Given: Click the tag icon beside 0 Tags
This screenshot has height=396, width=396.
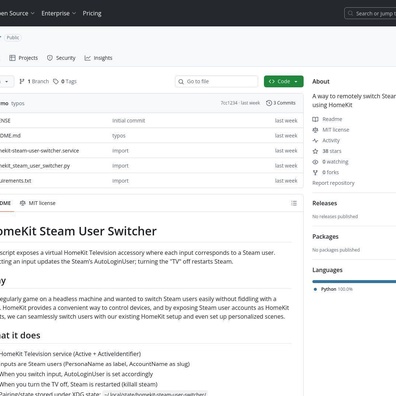Looking at the screenshot, I should tap(56, 81).
